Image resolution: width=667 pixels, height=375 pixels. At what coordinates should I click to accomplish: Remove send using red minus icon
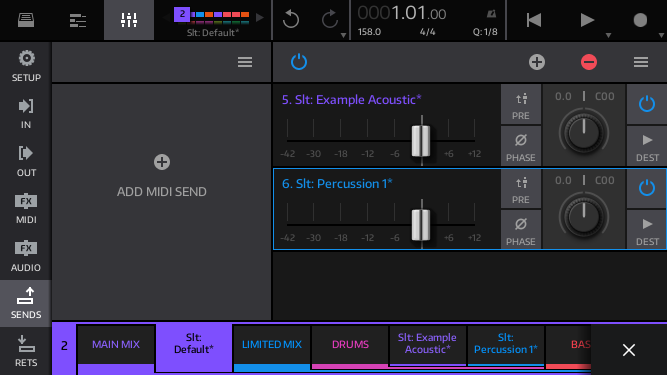[589, 62]
